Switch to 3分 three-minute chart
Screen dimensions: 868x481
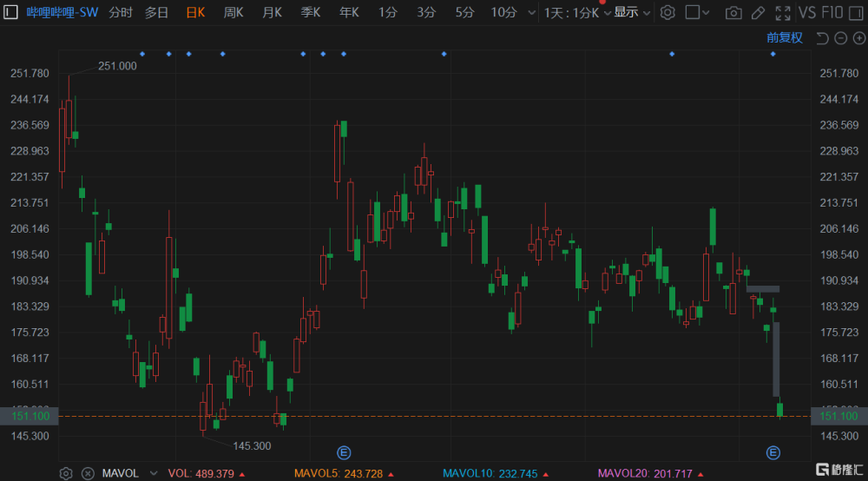426,12
